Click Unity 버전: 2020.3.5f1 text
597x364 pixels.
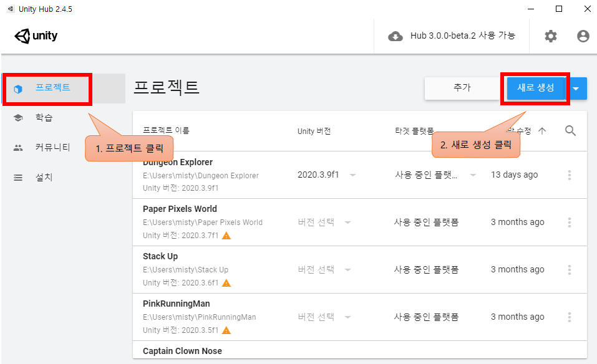click(181, 330)
